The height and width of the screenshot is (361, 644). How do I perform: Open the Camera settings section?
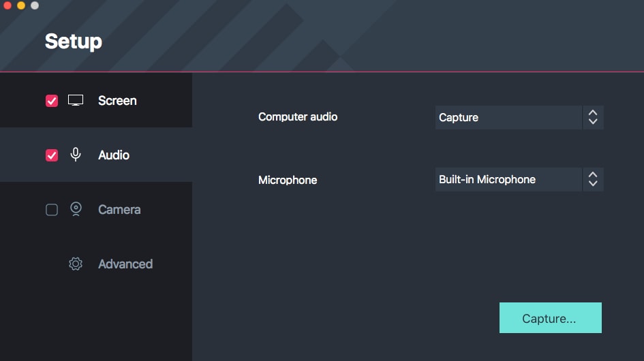point(119,210)
